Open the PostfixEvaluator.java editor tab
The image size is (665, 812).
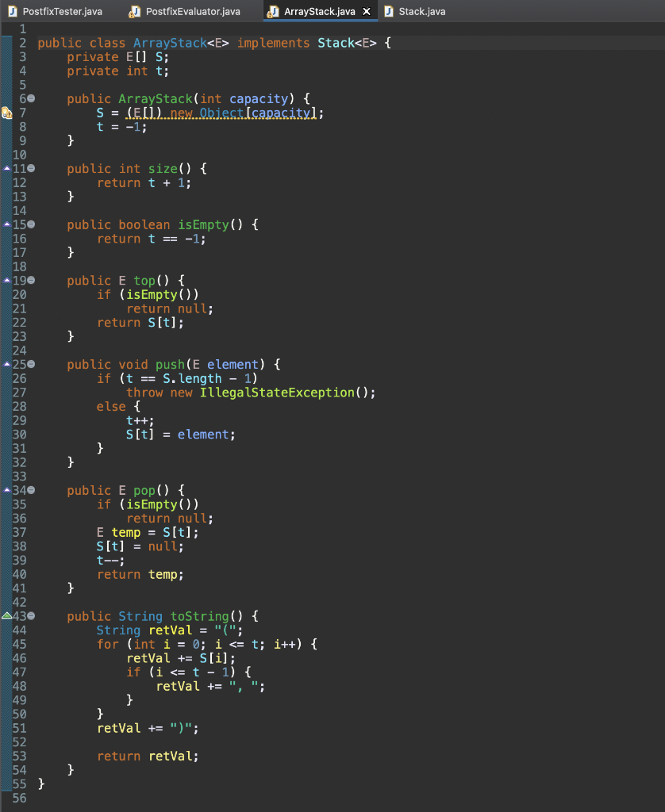pos(192,11)
